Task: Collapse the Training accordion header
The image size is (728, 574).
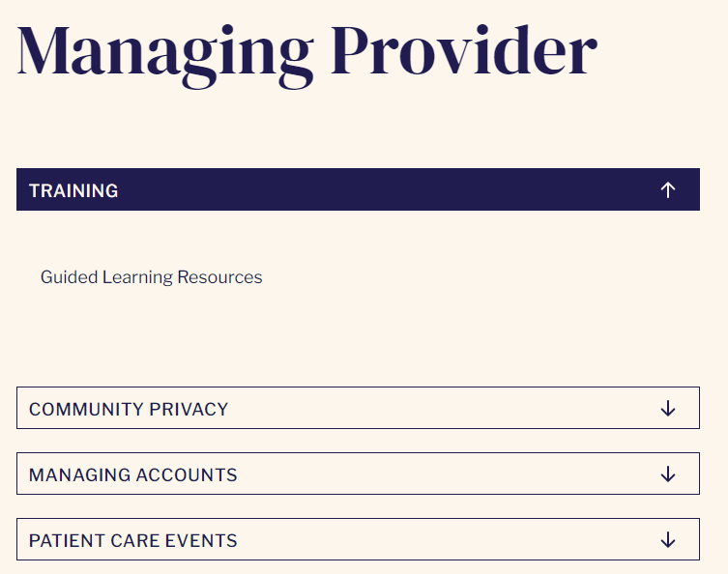Action: [358, 189]
